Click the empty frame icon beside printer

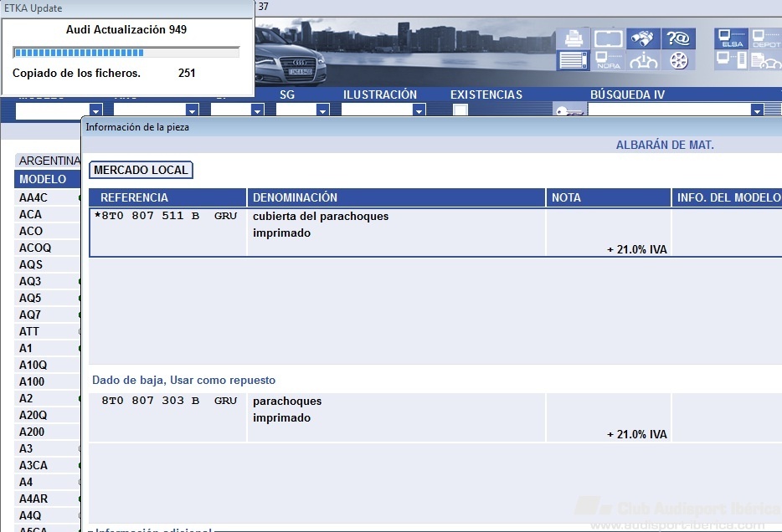coord(608,38)
